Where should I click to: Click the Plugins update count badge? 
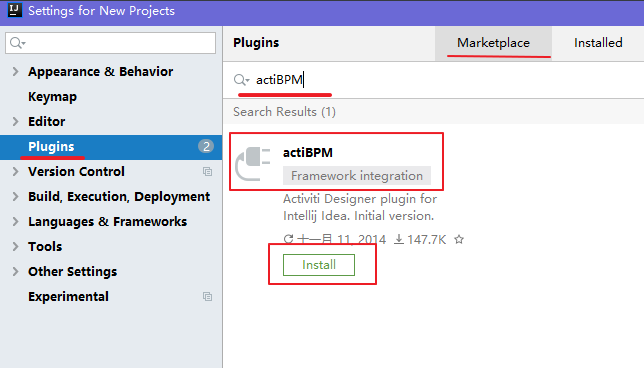coord(206,146)
